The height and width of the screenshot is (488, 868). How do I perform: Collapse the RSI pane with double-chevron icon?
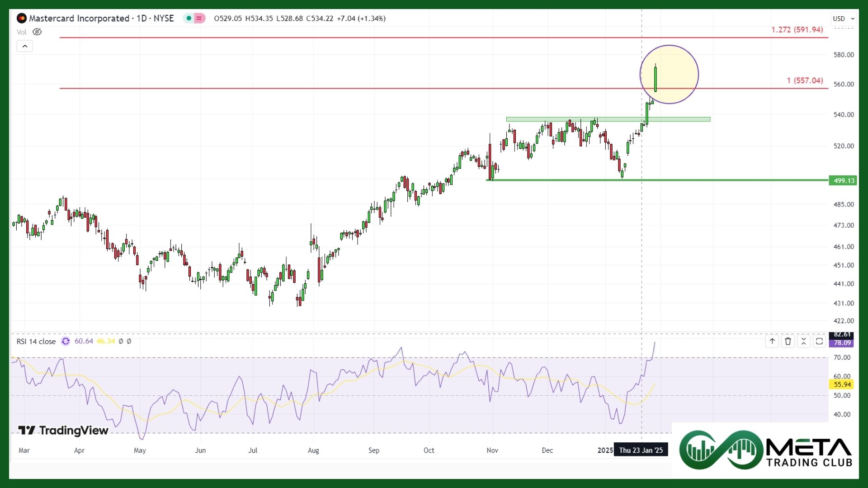(803, 342)
